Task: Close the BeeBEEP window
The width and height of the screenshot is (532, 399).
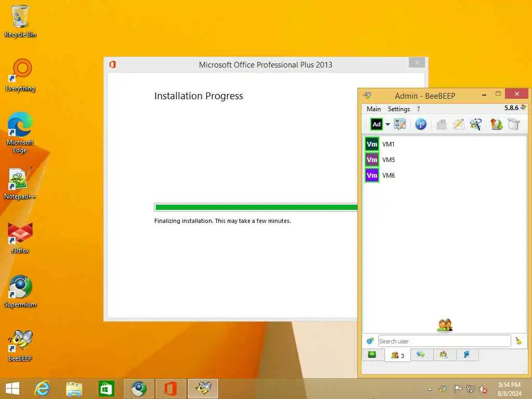Action: point(517,94)
